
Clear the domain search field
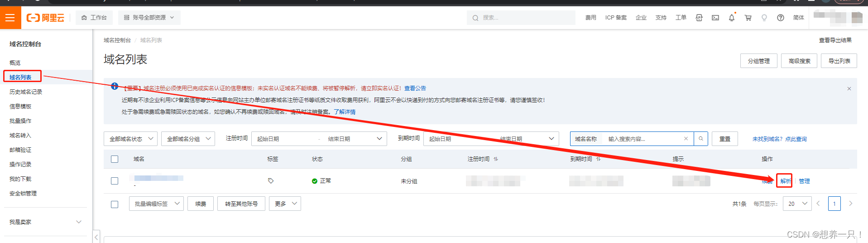coord(686,139)
